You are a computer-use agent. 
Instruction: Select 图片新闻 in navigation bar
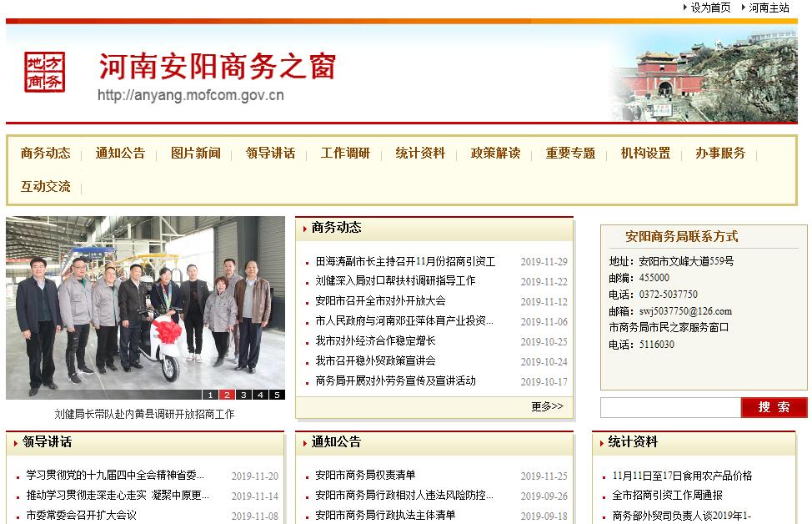coord(196,154)
